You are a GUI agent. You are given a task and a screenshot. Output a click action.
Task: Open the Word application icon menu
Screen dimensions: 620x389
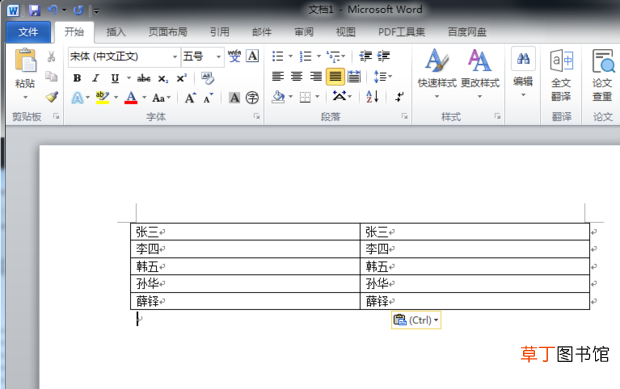13,11
